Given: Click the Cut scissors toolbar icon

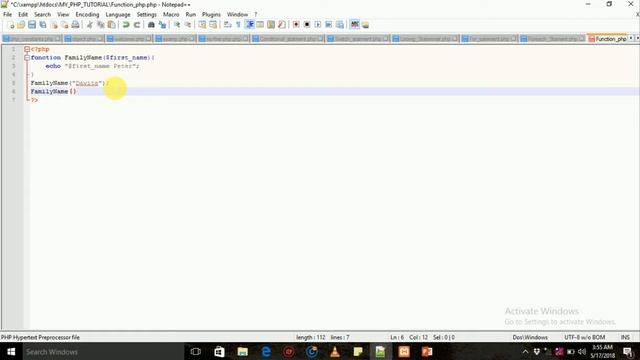Looking at the screenshot, I should (90, 25).
